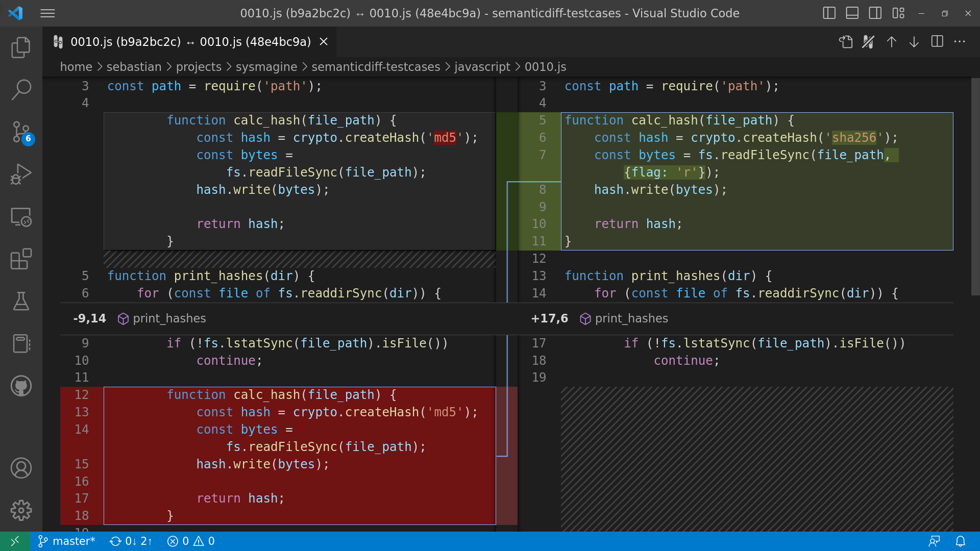The height and width of the screenshot is (551, 980).
Task: Toggle secondary side bar visibility
Action: pyautogui.click(x=875, y=13)
